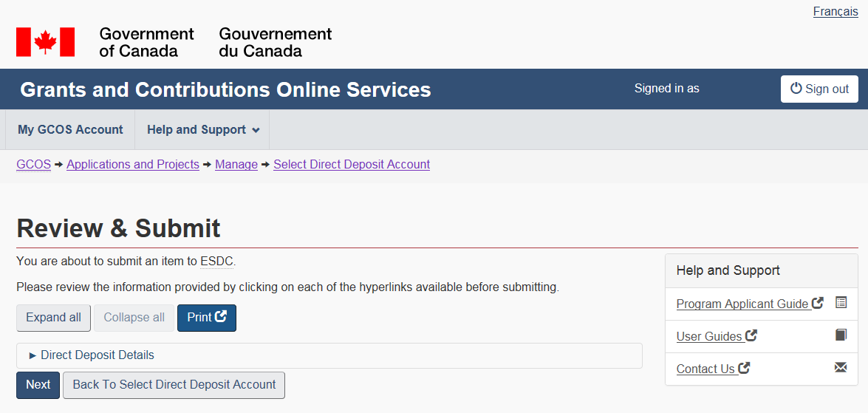868x413 pixels.
Task: Switch language to Français
Action: (x=835, y=12)
